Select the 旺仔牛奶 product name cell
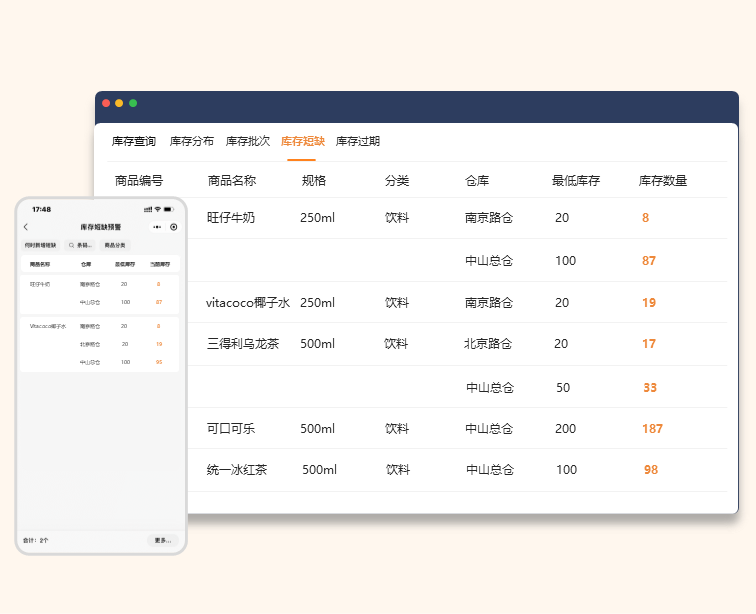The image size is (756, 614). 231,218
